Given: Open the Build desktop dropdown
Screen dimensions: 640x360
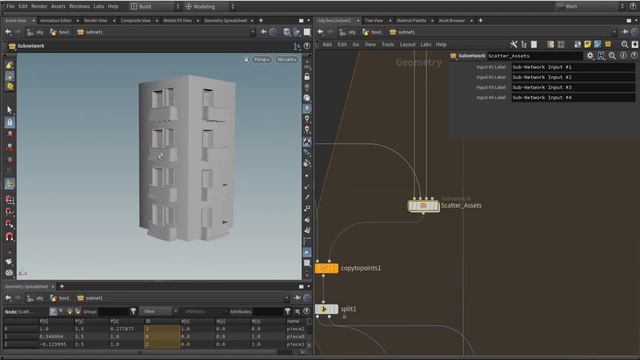Looking at the screenshot, I should [155, 7].
